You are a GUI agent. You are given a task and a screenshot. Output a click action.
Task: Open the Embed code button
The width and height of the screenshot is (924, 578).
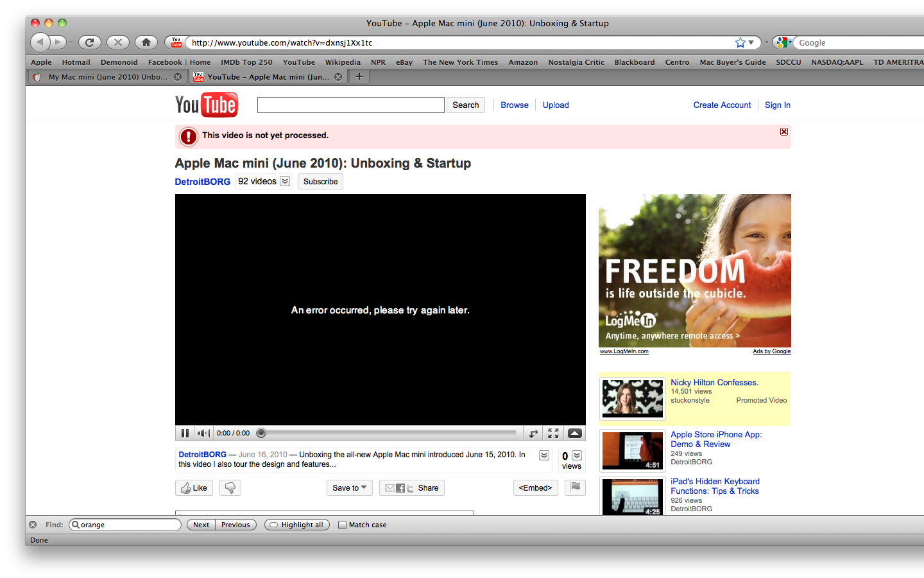pos(536,488)
